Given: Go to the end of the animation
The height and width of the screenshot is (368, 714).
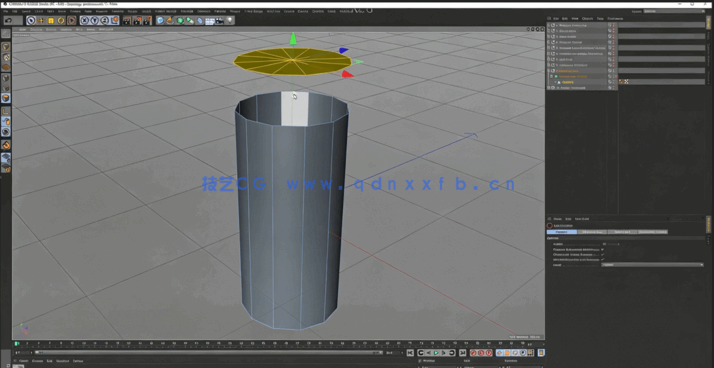Looking at the screenshot, I should [463, 353].
